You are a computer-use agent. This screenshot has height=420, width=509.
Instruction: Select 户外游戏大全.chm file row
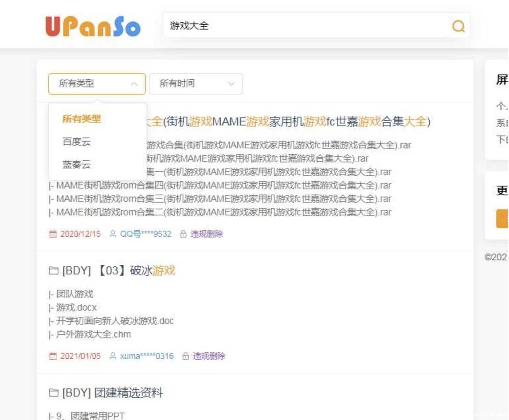(90, 334)
